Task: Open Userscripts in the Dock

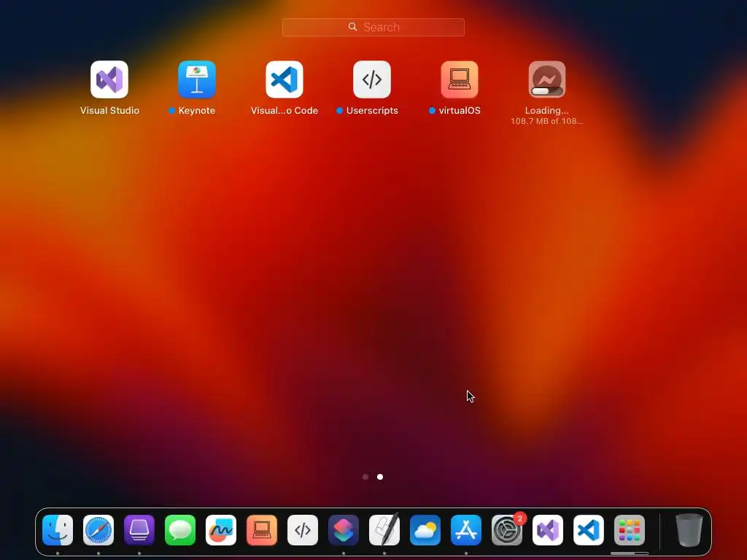Action: pos(303,530)
